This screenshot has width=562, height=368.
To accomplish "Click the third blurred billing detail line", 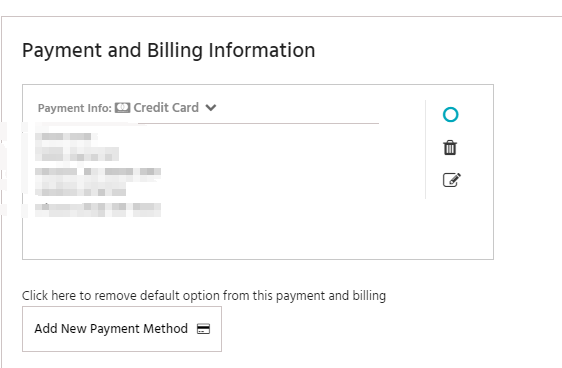I will pyautogui.click(x=98, y=172).
